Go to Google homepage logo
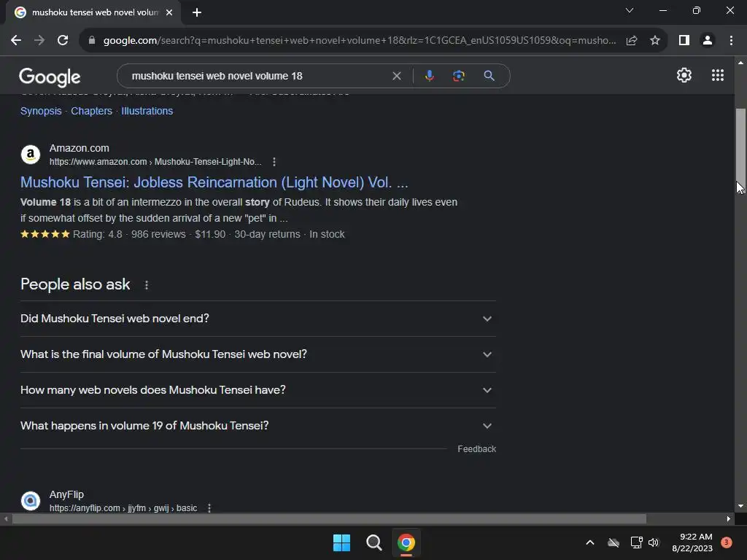The image size is (747, 560). coord(50,77)
